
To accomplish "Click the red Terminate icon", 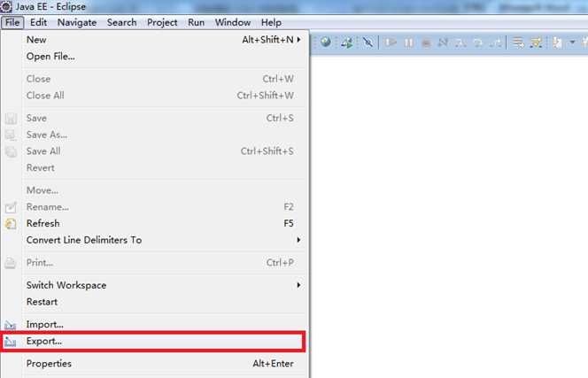I will point(426,42).
